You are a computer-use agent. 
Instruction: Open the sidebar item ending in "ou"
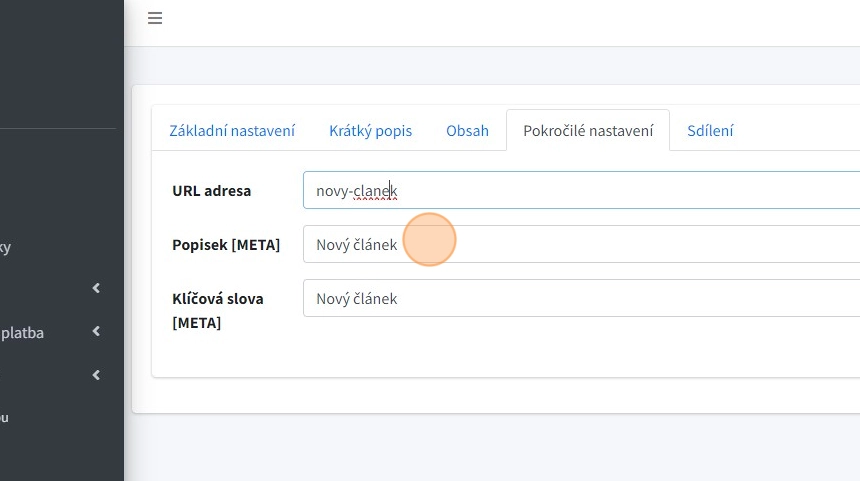(5, 417)
